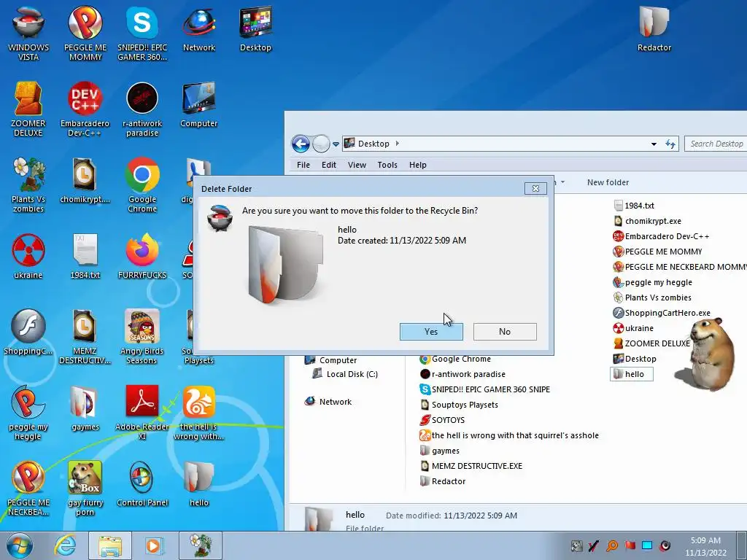
Task: Select PEGGLE ME NECKBEARD desktop icon
Action: [28, 489]
